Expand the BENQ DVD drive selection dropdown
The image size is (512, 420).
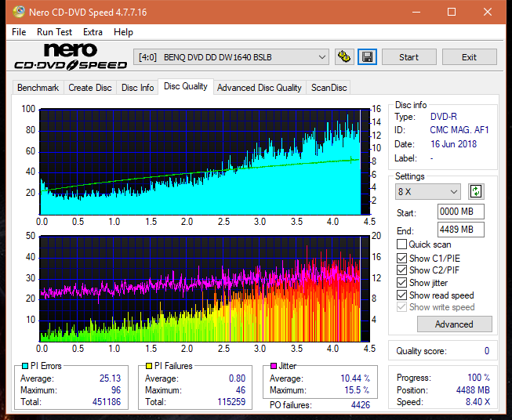(231, 57)
